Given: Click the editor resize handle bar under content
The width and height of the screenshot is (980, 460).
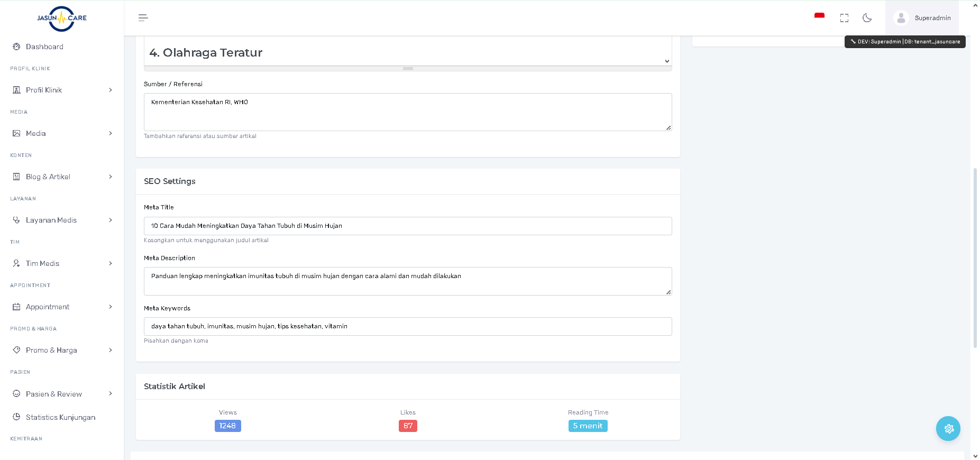Looking at the screenshot, I should (x=407, y=69).
